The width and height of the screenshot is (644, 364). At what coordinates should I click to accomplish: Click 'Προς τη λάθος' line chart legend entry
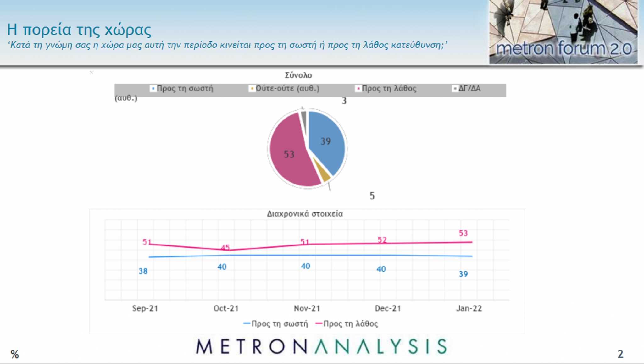click(347, 324)
